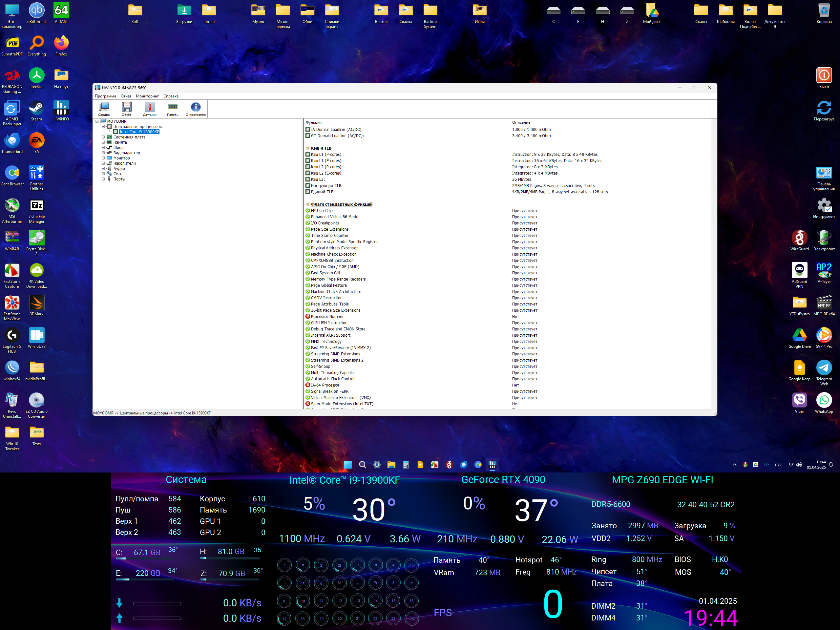Click the Отчёт save report icon

(126, 109)
